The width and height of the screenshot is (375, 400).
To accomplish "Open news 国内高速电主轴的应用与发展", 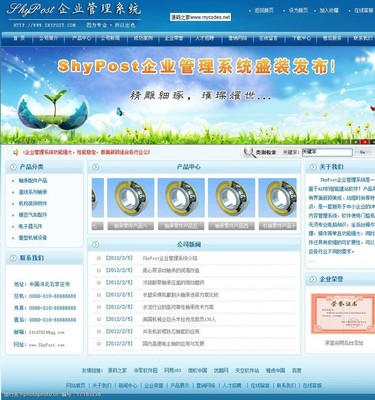I will pyautogui.click(x=173, y=344).
